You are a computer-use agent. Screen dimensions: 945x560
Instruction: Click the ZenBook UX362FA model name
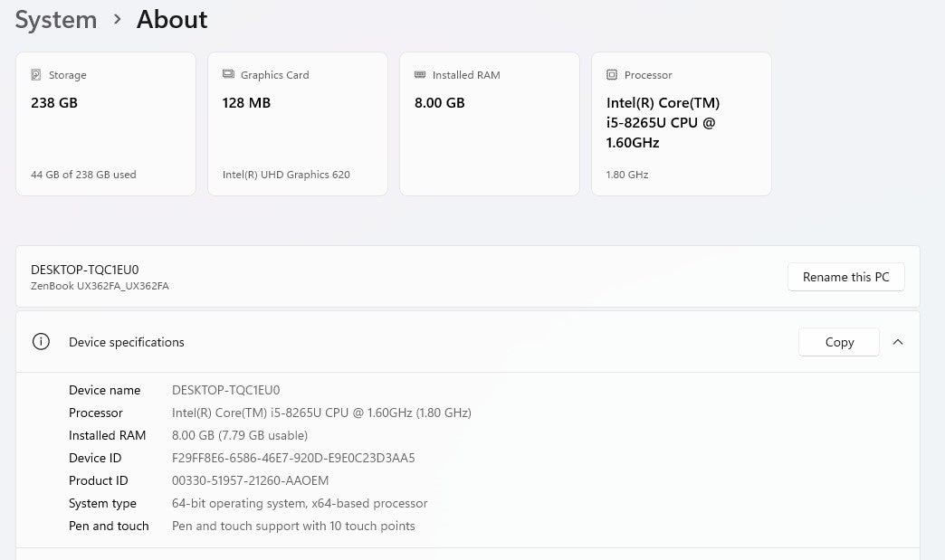tap(100, 286)
